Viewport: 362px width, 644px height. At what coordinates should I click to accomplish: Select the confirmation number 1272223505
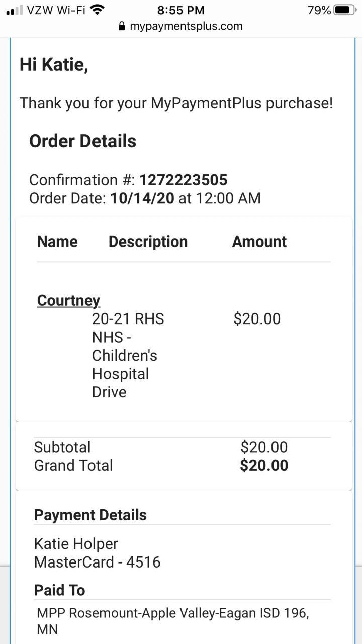click(x=184, y=180)
